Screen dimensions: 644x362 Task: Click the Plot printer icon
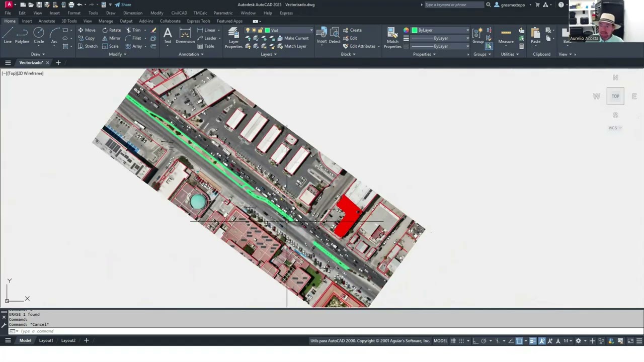point(71,5)
